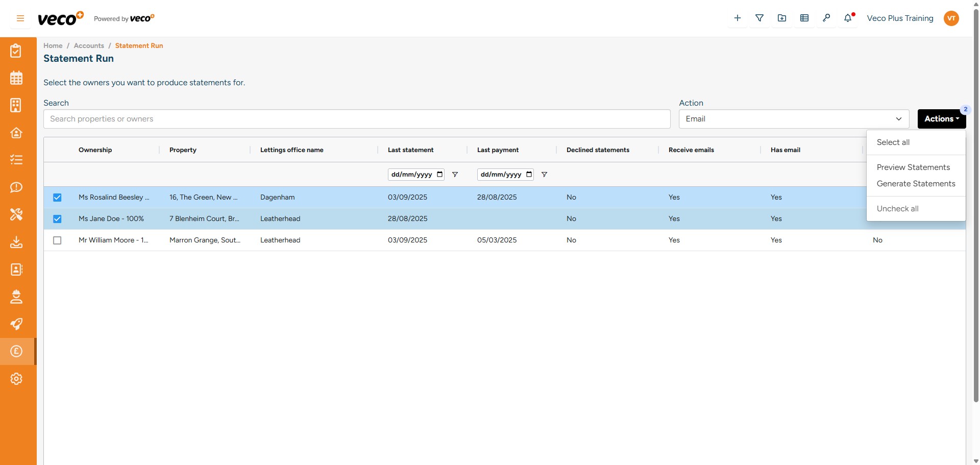Select the pound sterling accounts icon

[x=16, y=351]
